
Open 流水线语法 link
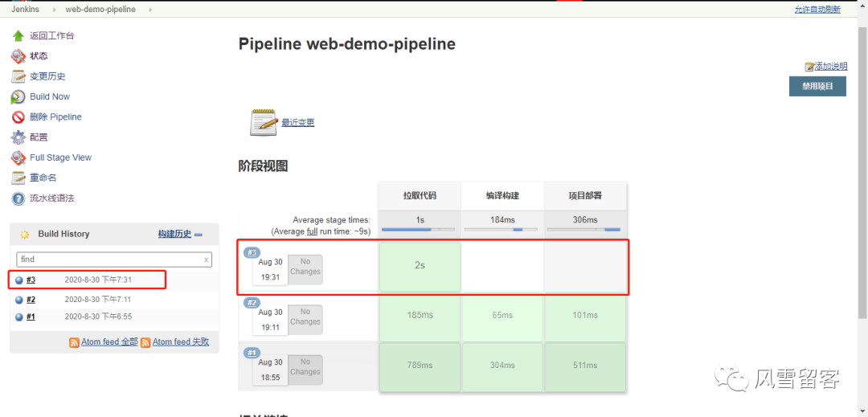pos(52,198)
